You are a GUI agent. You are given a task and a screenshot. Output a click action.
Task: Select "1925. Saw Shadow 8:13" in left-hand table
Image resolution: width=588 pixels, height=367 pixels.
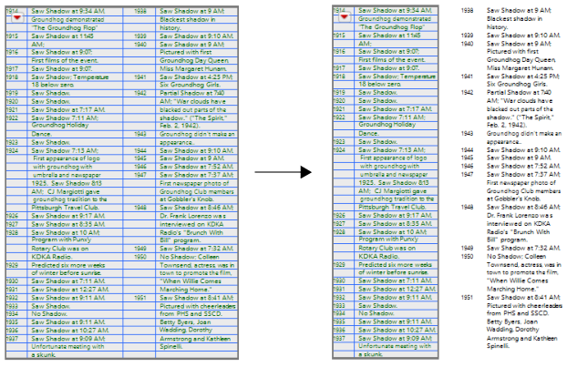point(67,183)
